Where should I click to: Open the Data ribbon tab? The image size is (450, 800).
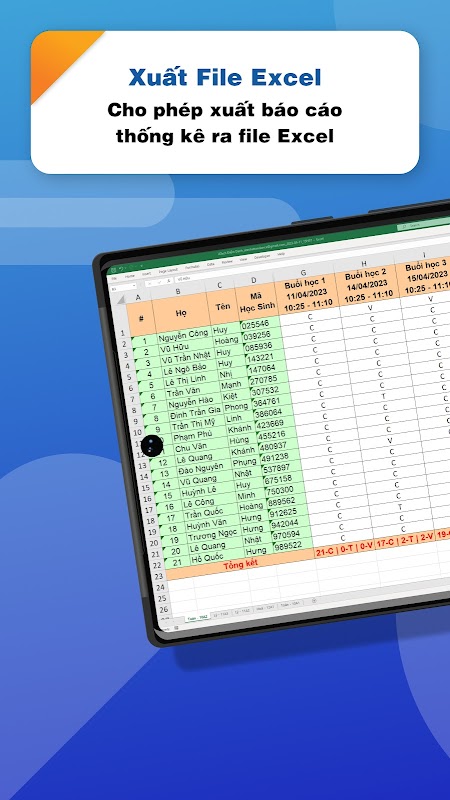(211, 264)
